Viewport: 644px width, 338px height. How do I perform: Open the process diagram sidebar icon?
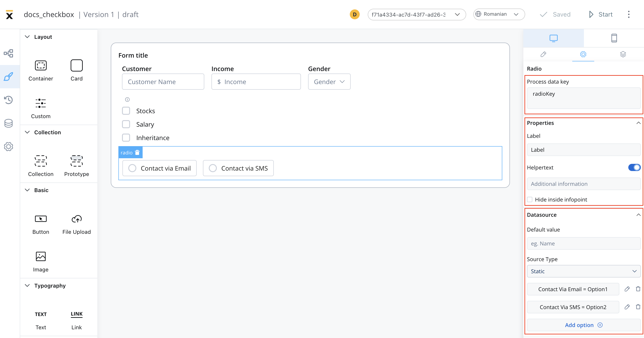[9, 53]
